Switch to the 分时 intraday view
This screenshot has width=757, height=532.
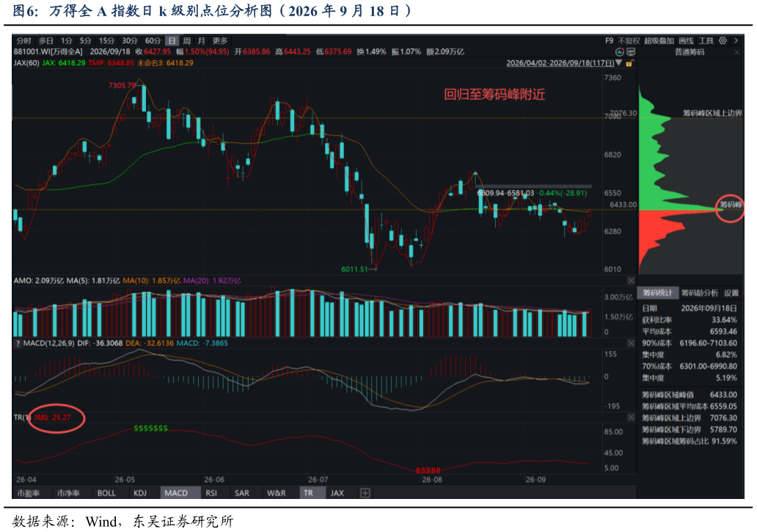coord(23,40)
